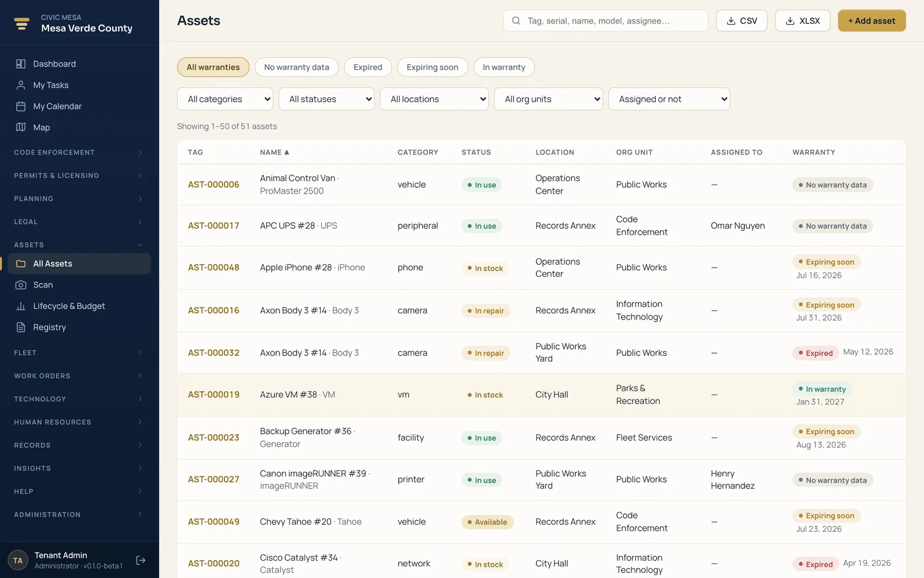Open Dashboard from the sidebar

[x=79, y=64]
